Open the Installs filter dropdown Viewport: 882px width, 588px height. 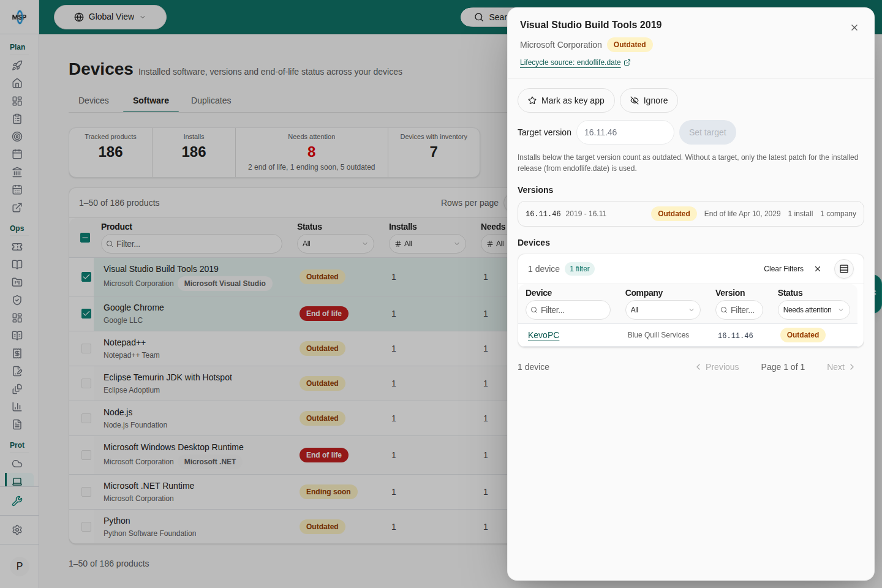(x=428, y=244)
